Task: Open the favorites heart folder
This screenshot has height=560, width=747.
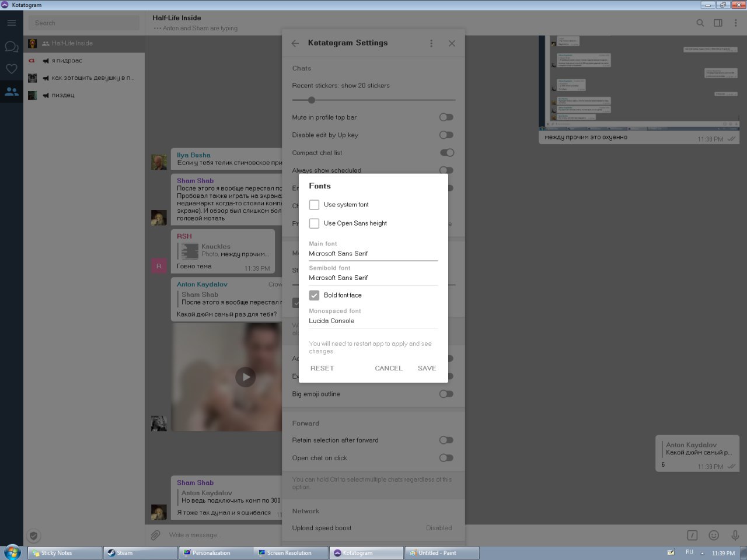Action: coord(12,69)
